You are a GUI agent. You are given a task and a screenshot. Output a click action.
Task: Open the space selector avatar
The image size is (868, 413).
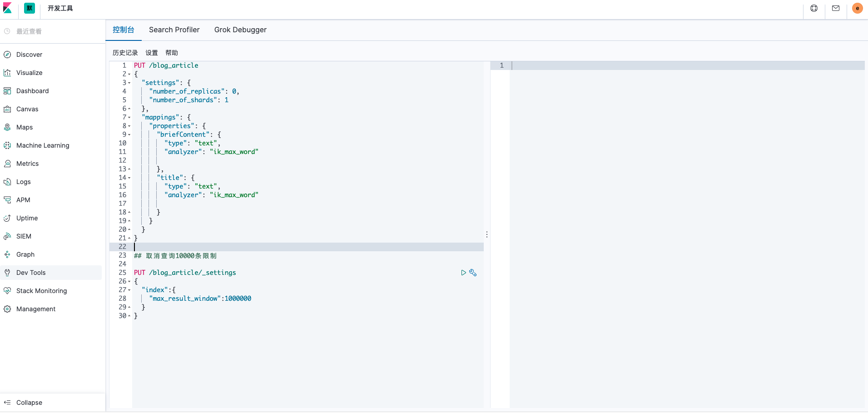(x=30, y=8)
